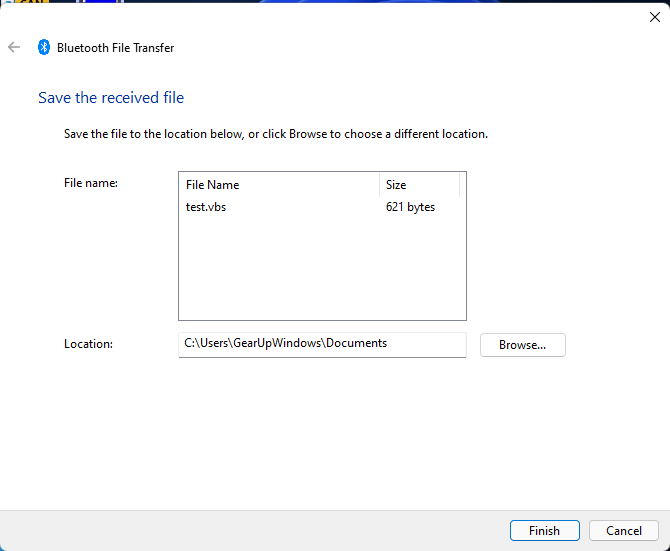Screen dimensions: 670x551
Task: Select test.vbs in the file list
Action: [206, 207]
